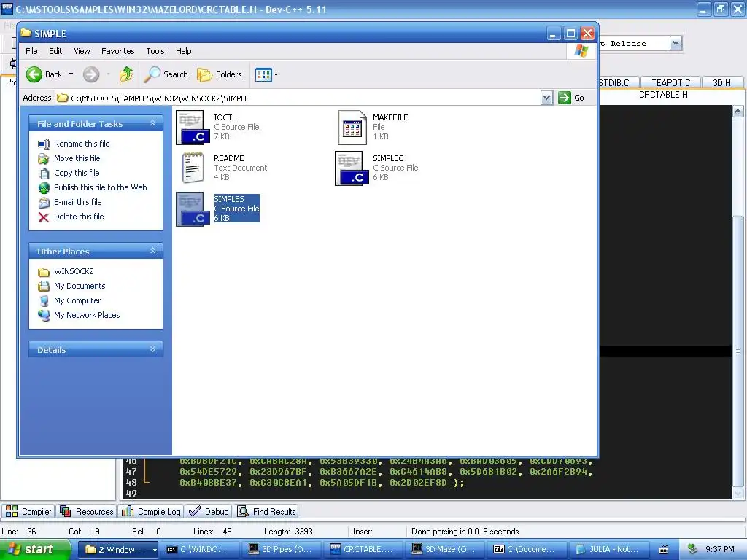Open the Favorites menu

(117, 51)
